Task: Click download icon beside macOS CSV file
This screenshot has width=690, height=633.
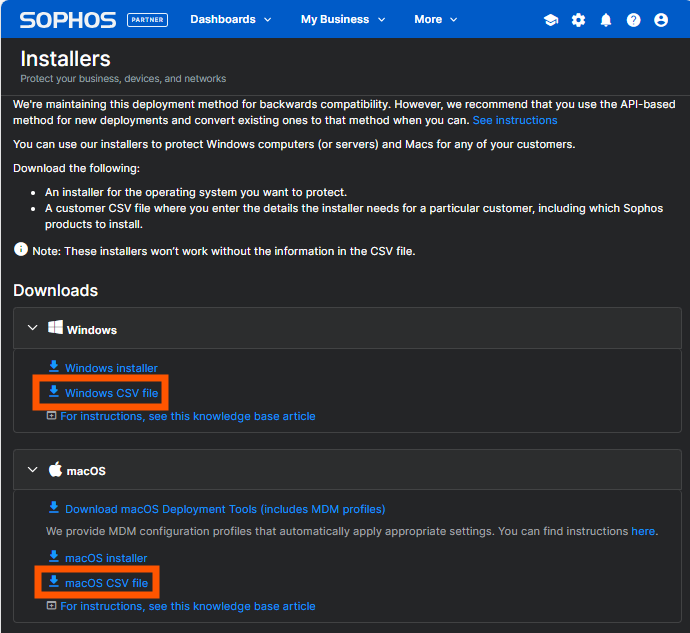Action: tap(54, 581)
